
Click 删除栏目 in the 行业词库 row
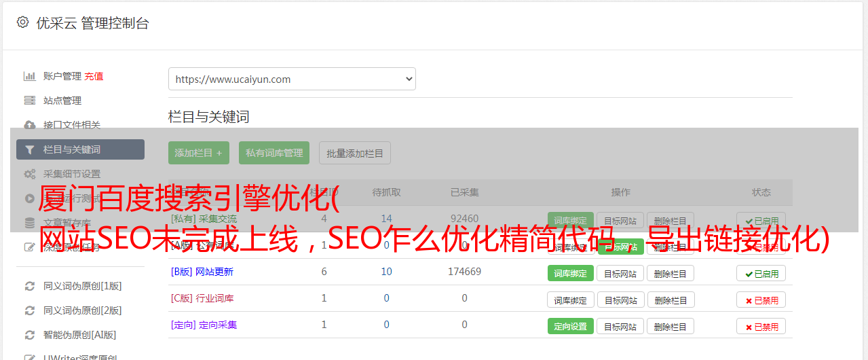[x=671, y=300]
